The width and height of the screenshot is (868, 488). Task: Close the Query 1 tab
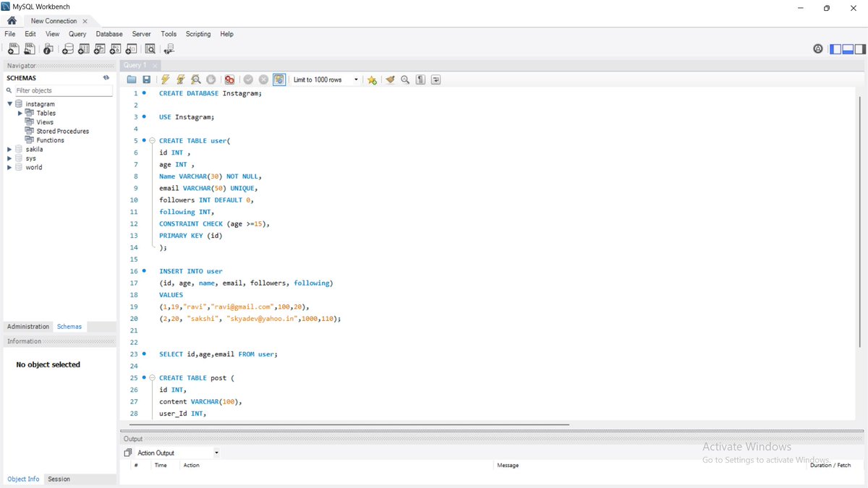pyautogui.click(x=154, y=66)
